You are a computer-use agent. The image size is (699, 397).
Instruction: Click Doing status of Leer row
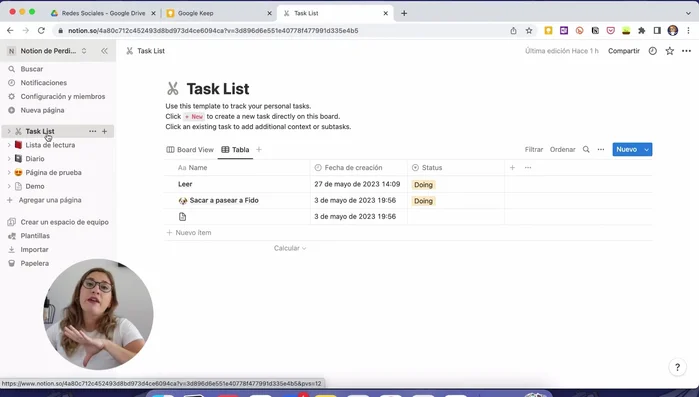pyautogui.click(x=423, y=184)
